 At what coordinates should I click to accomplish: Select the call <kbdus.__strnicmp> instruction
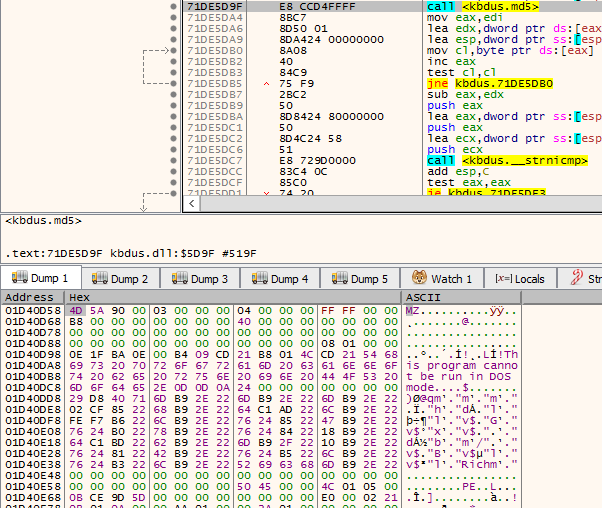[507, 161]
